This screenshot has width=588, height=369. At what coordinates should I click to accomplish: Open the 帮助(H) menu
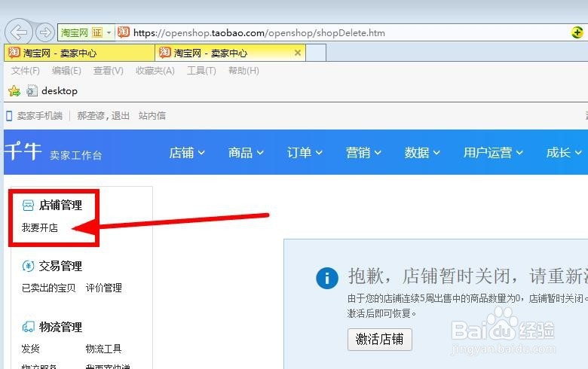click(243, 71)
